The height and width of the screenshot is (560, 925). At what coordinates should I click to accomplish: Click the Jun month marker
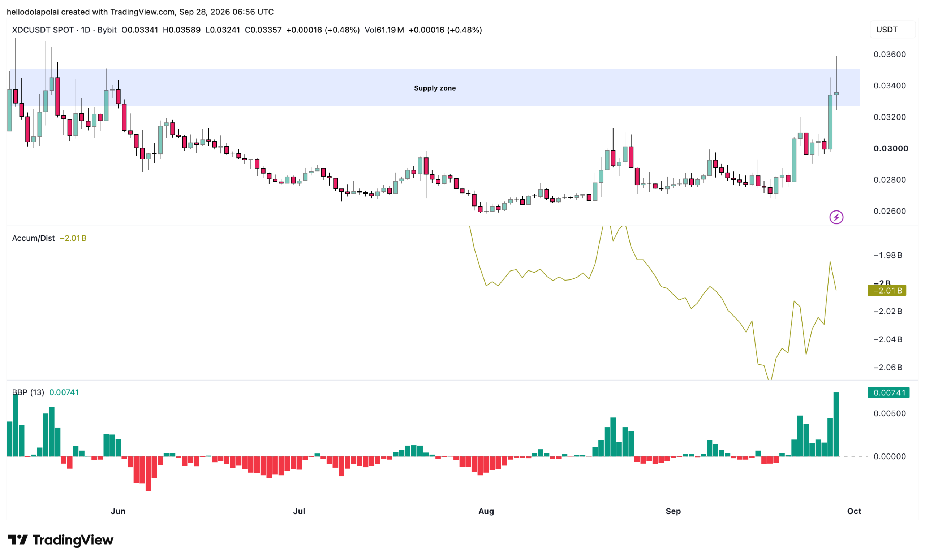click(118, 511)
